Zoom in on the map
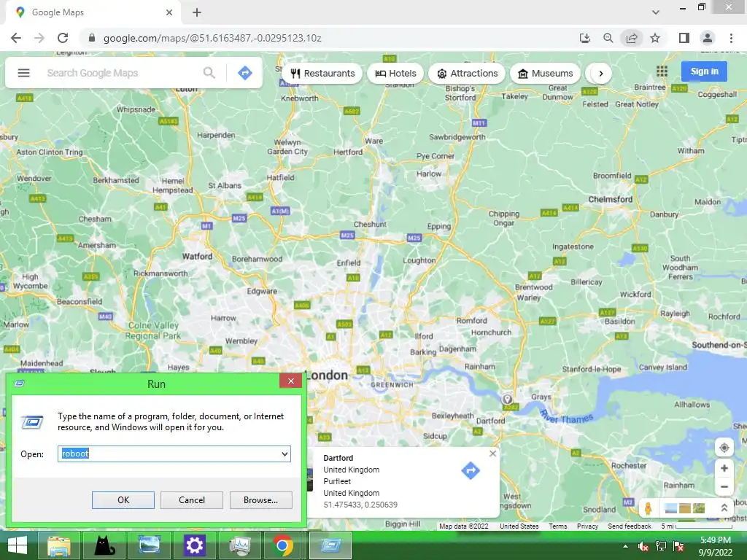Image resolution: width=747 pixels, height=560 pixels. pyautogui.click(x=724, y=469)
